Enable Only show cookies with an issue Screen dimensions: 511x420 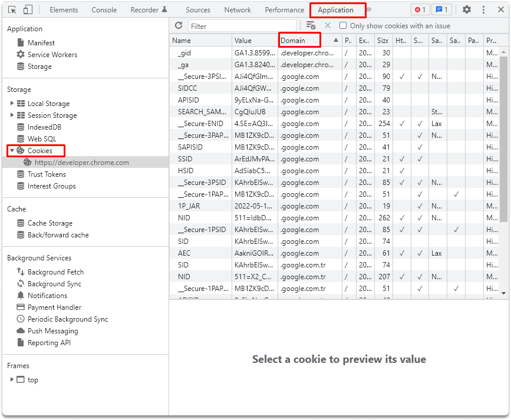[343, 25]
